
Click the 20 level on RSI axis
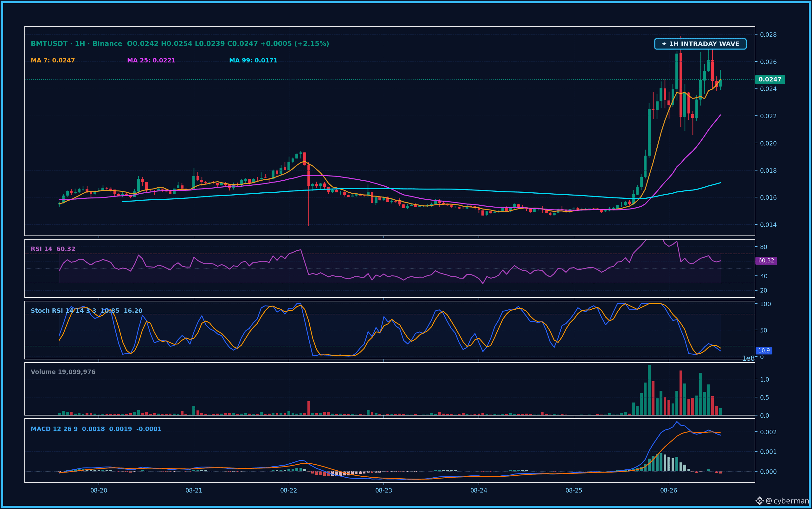pyautogui.click(x=764, y=291)
